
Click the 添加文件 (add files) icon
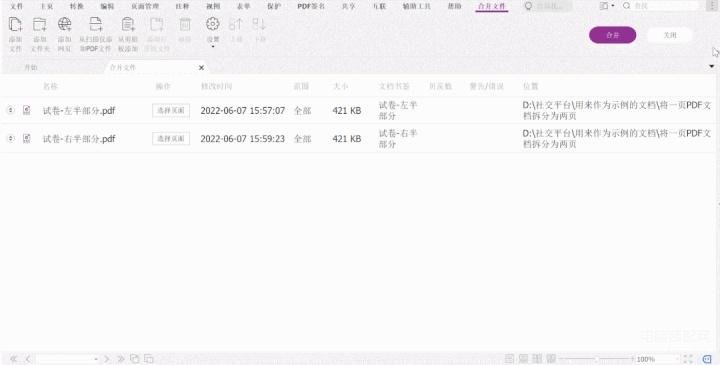[15, 24]
